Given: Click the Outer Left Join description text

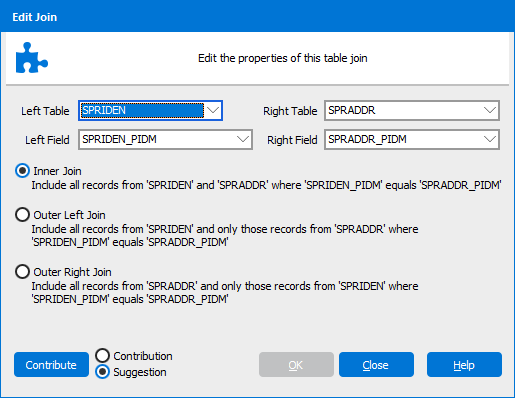Looking at the screenshot, I should click(x=225, y=235).
